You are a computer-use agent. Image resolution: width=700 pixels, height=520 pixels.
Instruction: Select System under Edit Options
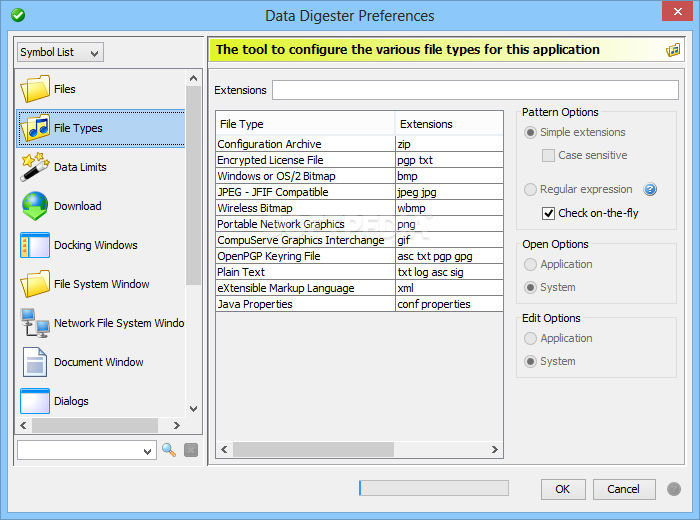coord(530,362)
